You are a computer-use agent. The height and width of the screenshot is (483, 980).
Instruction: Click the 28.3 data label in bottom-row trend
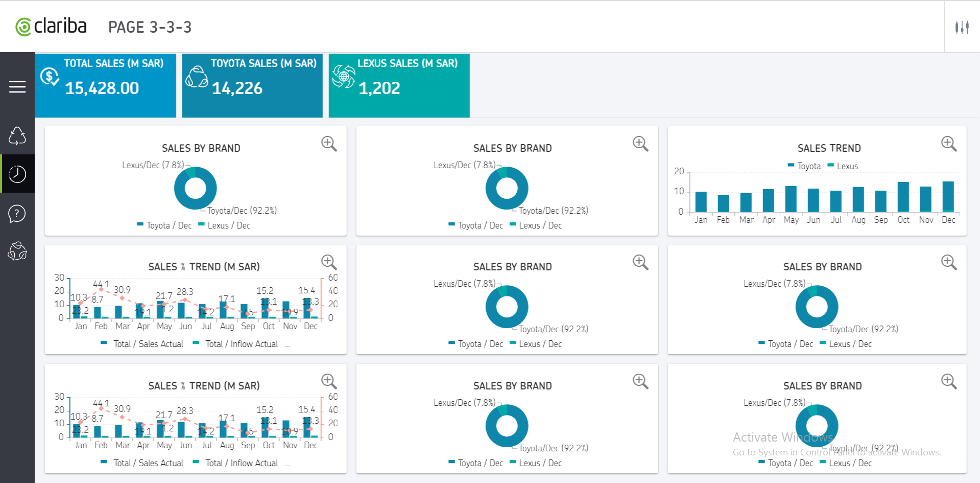click(x=185, y=411)
